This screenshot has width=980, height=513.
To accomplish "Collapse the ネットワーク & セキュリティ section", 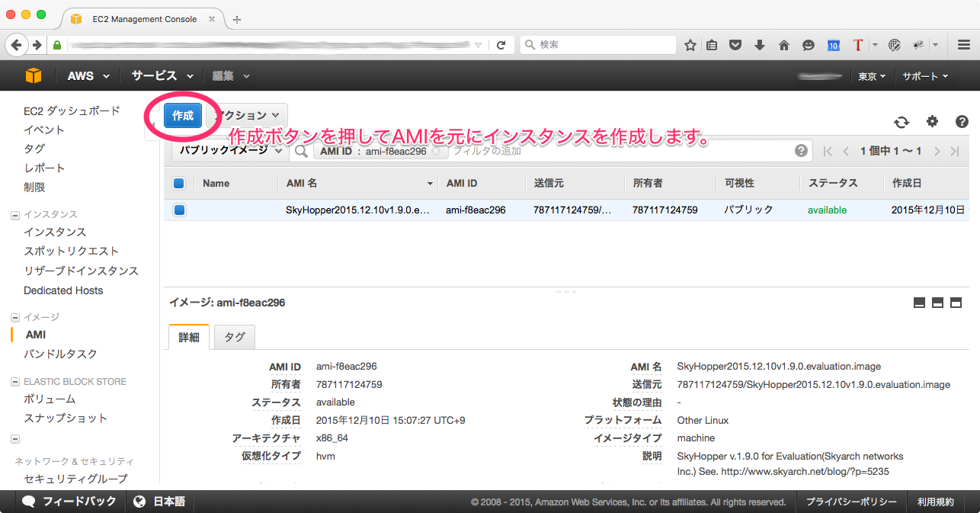I will click(15, 439).
